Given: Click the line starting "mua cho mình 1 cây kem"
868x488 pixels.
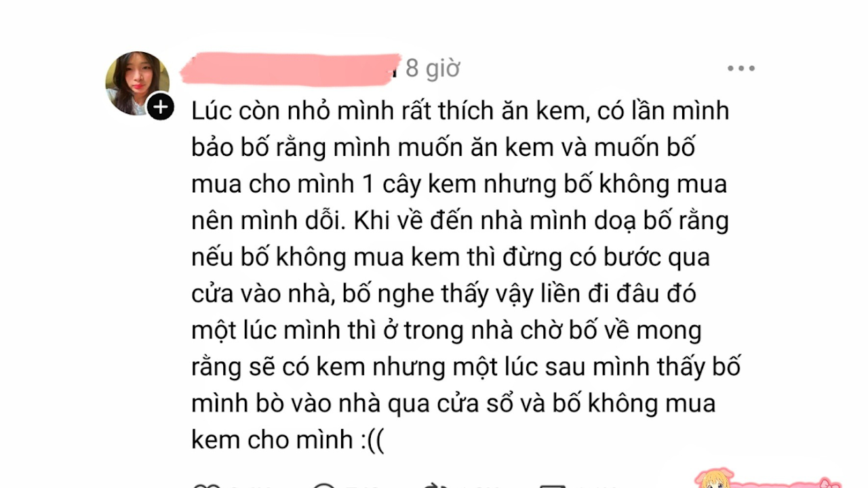Looking at the screenshot, I should pyautogui.click(x=459, y=184).
